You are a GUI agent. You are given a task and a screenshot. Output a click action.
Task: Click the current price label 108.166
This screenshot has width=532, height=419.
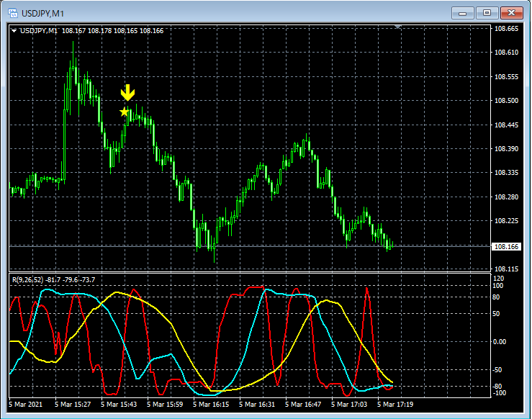(x=506, y=247)
